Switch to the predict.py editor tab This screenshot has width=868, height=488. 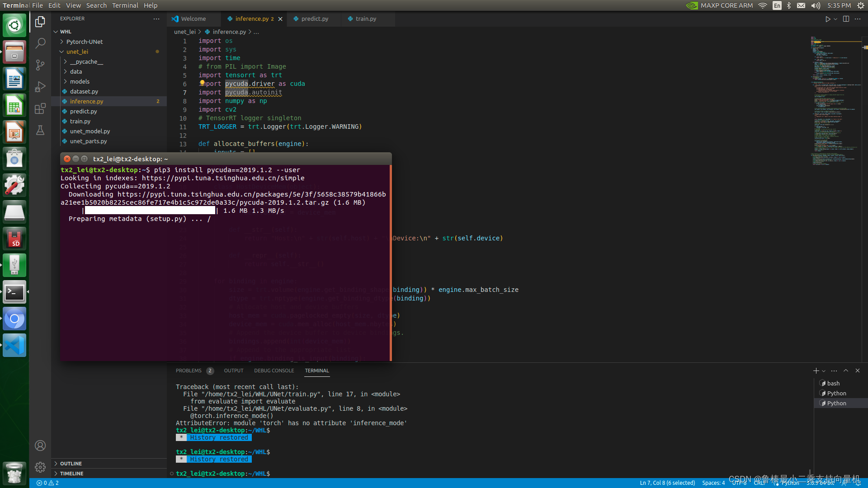(315, 19)
